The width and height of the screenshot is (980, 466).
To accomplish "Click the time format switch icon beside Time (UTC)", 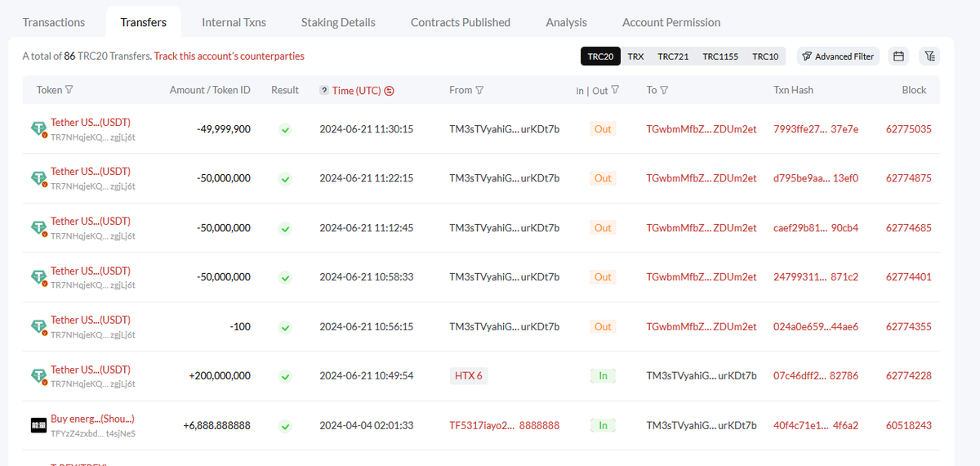I will 390,90.
